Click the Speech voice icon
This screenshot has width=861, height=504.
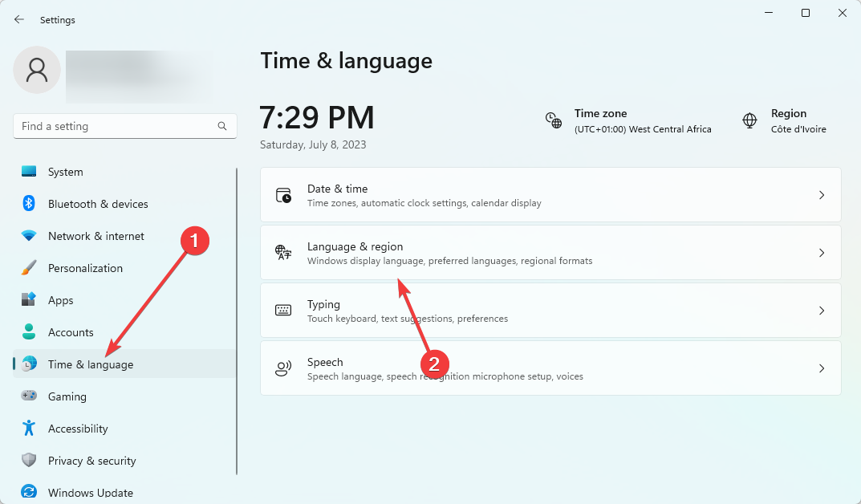[x=283, y=368]
